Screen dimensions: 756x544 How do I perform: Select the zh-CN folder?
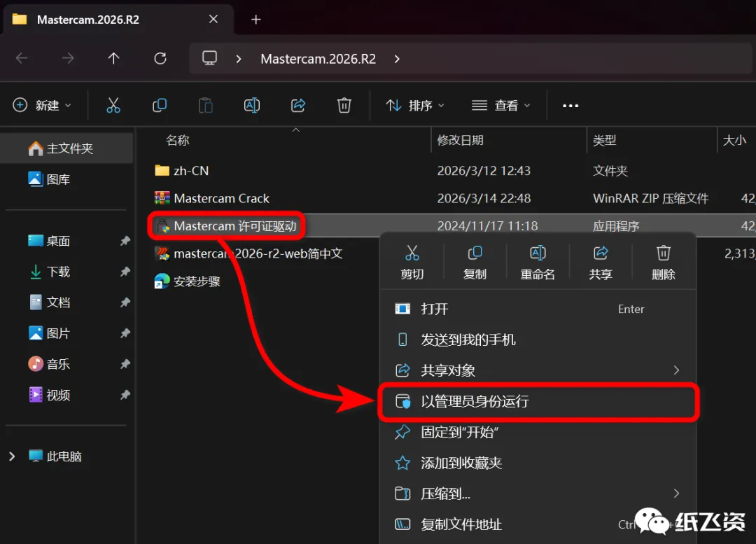pos(182,171)
